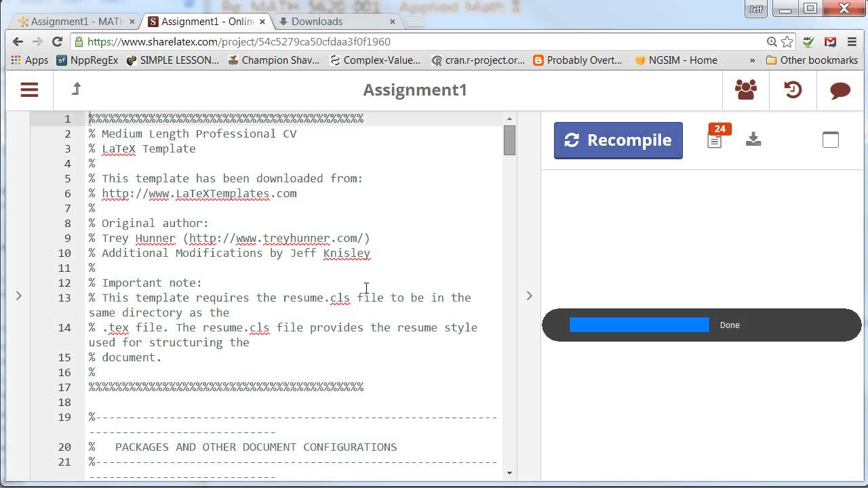Open the Other bookmarks folder

click(x=812, y=60)
